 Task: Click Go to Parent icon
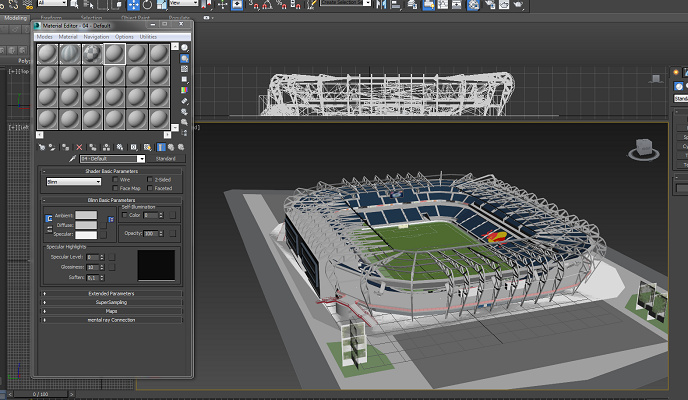coord(171,147)
